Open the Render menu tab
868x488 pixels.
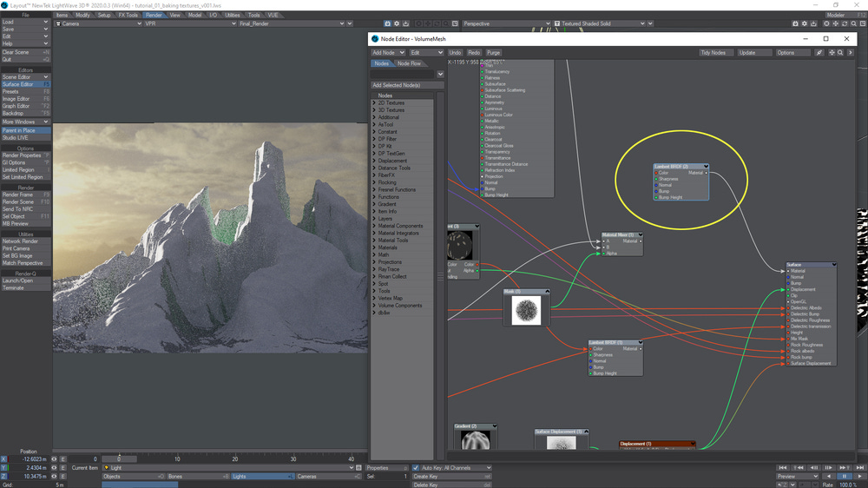tap(154, 15)
